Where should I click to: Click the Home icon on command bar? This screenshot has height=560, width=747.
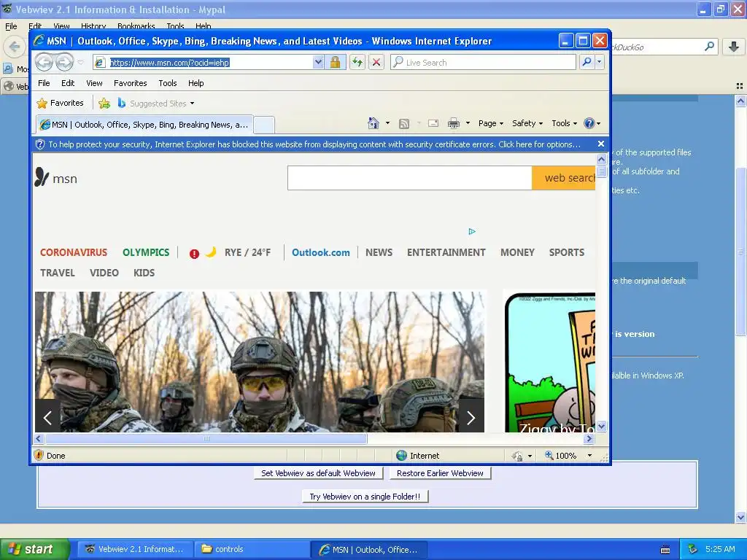tap(373, 123)
